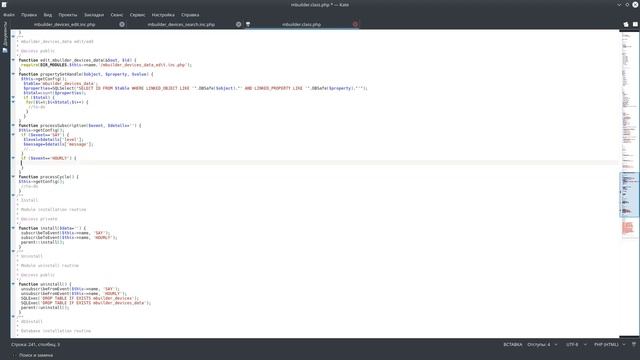Click the Kate application icon in title bar
Image resolution: width=640 pixels, height=360 pixels.
[4, 4]
